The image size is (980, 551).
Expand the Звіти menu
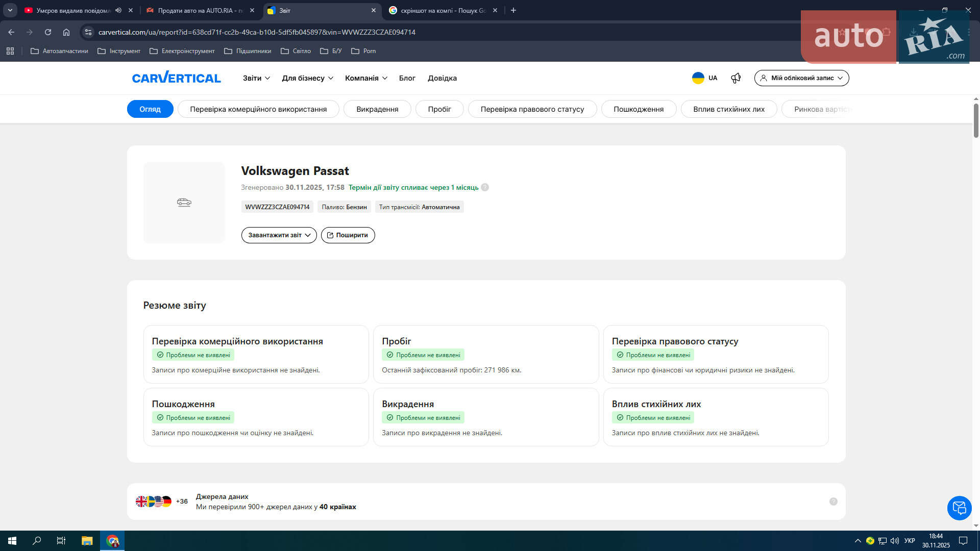tap(256, 78)
